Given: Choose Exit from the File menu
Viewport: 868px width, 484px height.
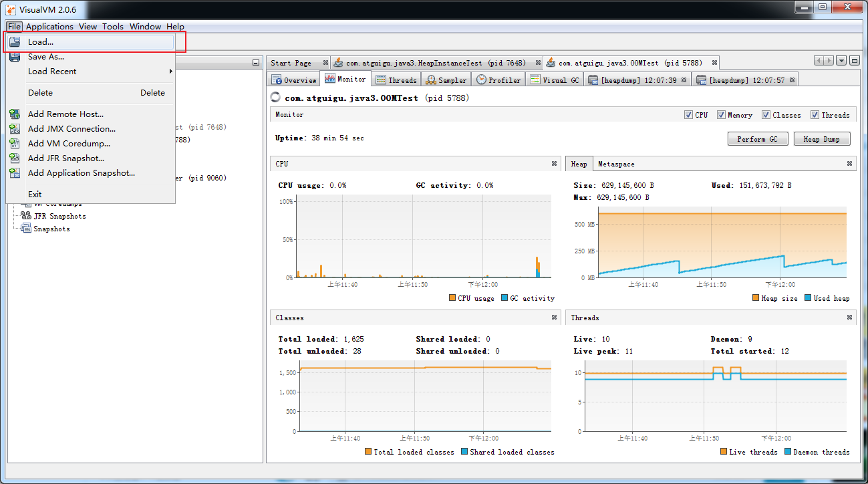Looking at the screenshot, I should [x=90, y=195].
